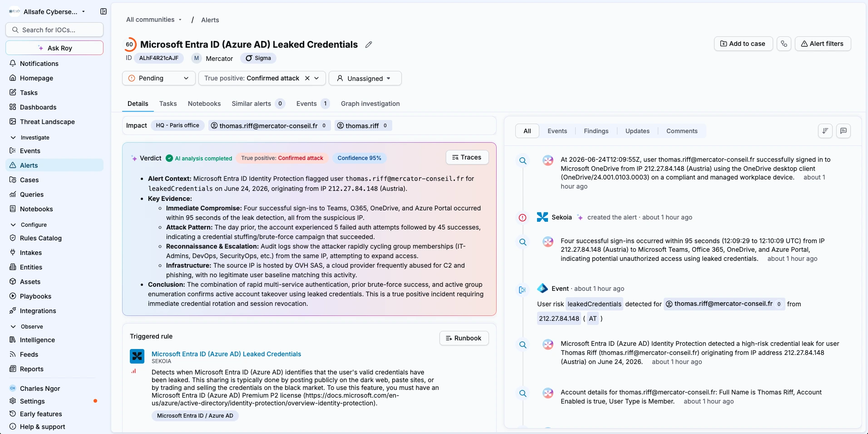Open the Pending status dropdown
Screen dimensions: 868x434
pos(159,78)
